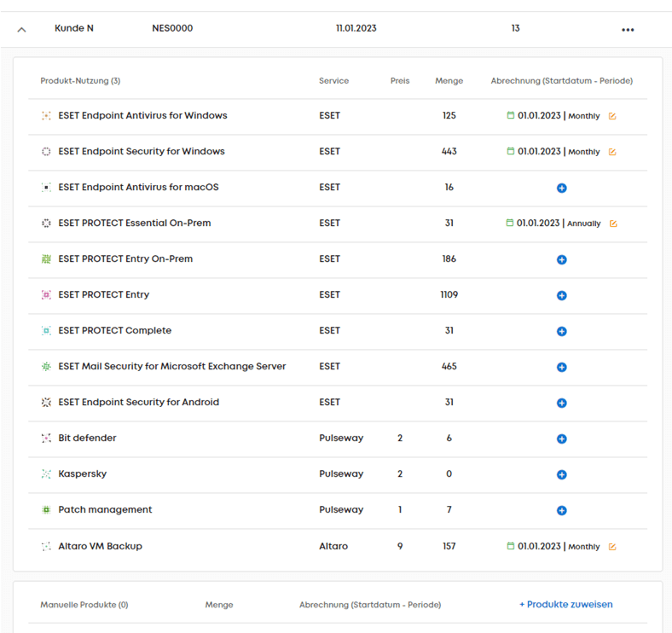Collapse the Kunde N row chevron
The image size is (672, 633).
pos(21,30)
